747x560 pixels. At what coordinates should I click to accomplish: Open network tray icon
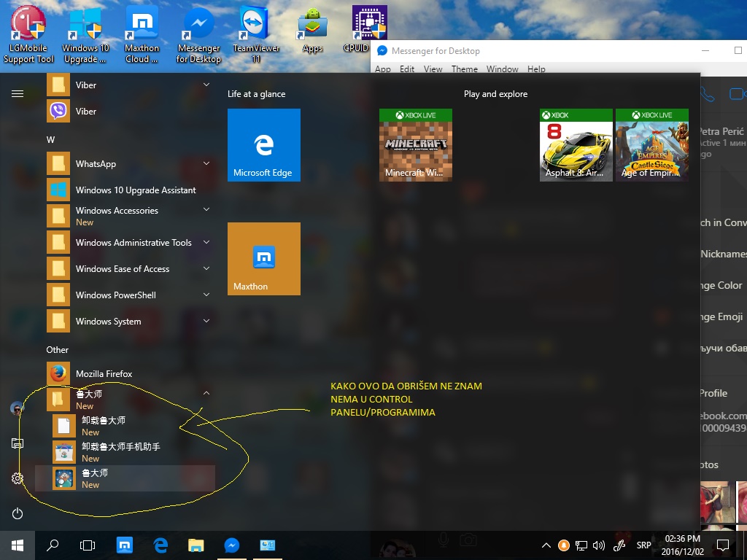(581, 545)
